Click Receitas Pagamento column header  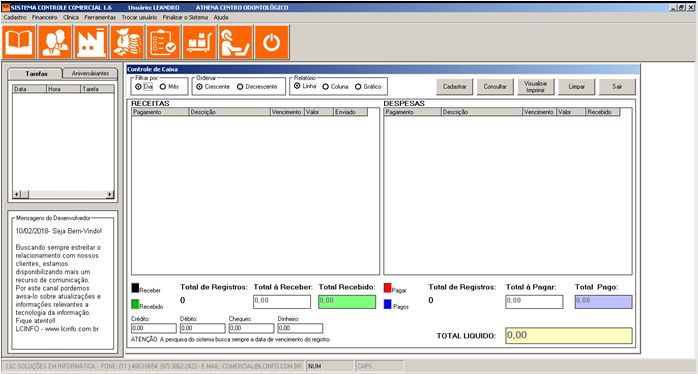[x=160, y=112]
